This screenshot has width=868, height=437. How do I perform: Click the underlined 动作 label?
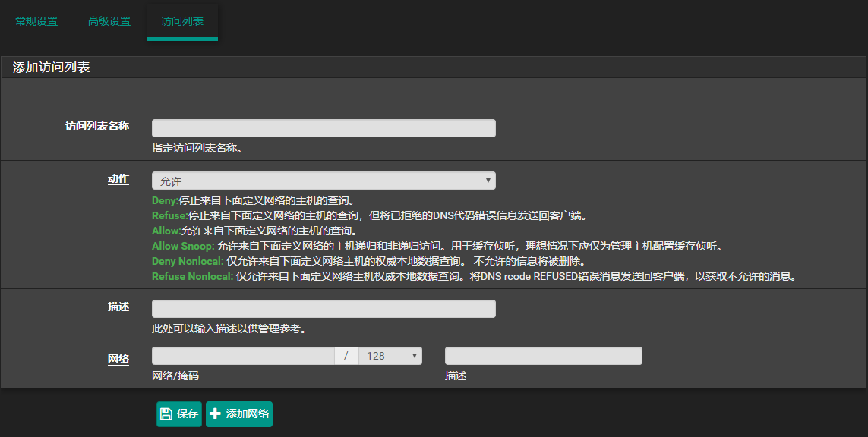118,179
